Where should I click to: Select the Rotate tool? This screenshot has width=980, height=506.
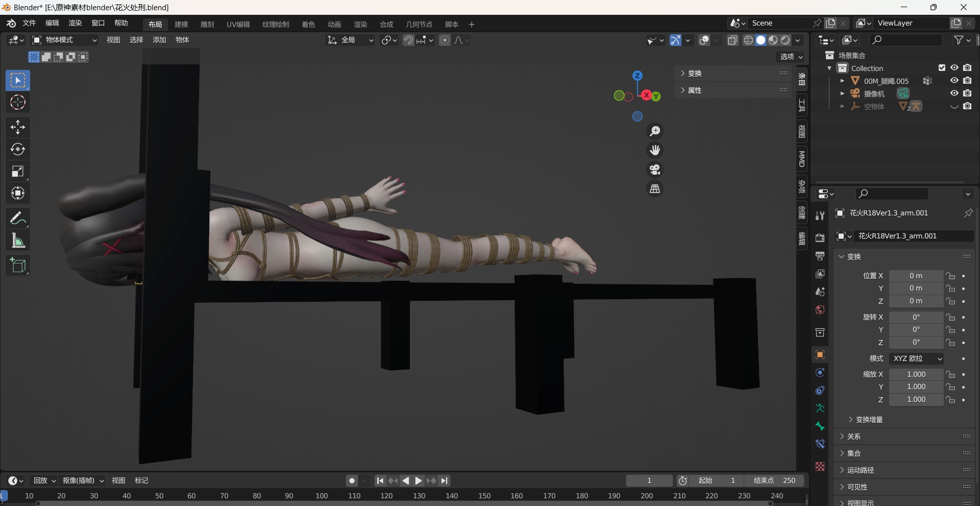click(18, 149)
